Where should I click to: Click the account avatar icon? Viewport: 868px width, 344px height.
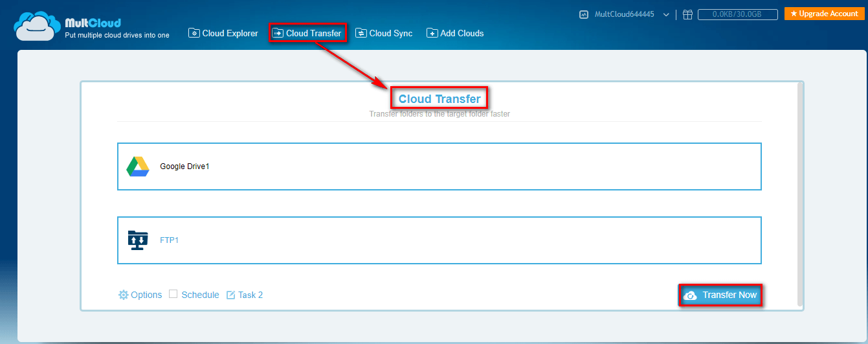point(583,14)
